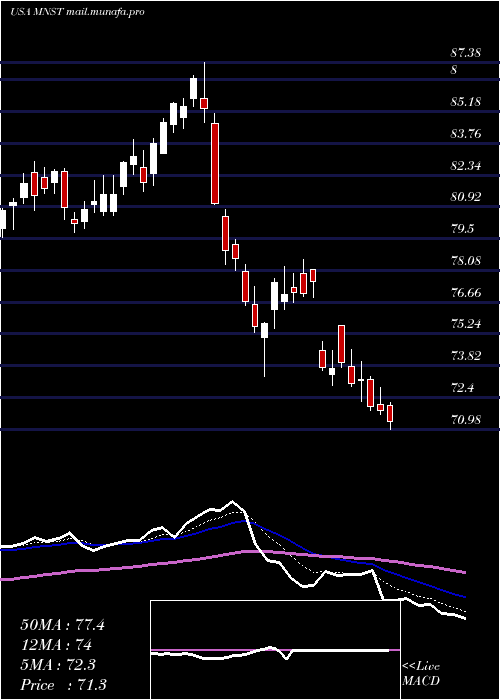Click the 'USA MNST mail.munafa.pro' title text
This screenshot has width=500, height=700.
[x=77, y=12]
